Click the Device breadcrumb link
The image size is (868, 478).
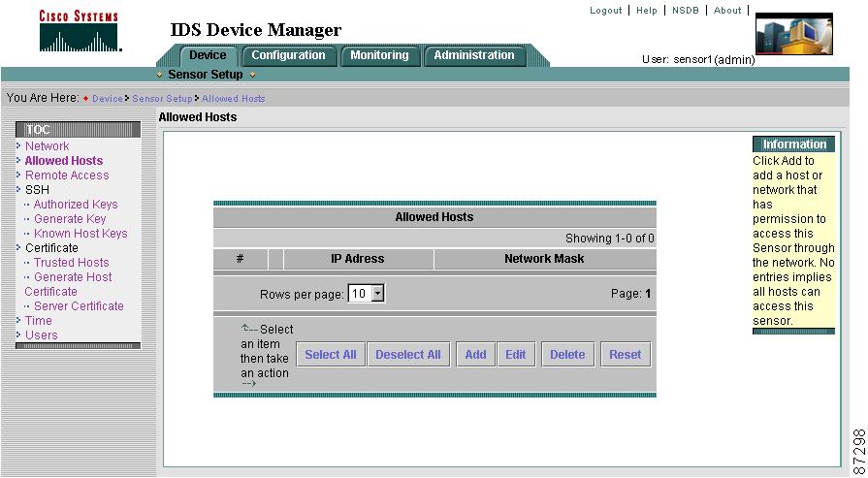click(x=108, y=99)
